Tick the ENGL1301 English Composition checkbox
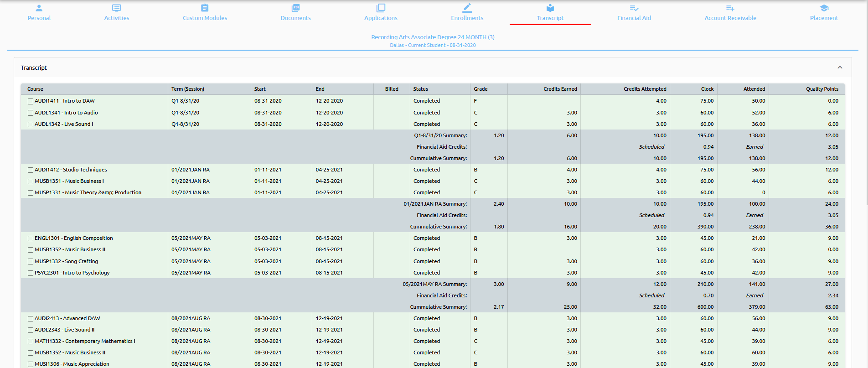This screenshot has height=368, width=868. 31,238
